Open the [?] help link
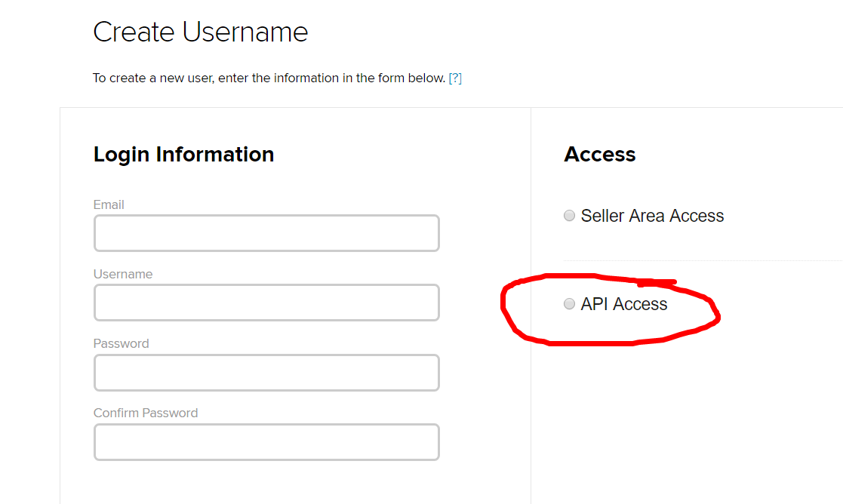Image resolution: width=843 pixels, height=504 pixels. pyautogui.click(x=455, y=78)
